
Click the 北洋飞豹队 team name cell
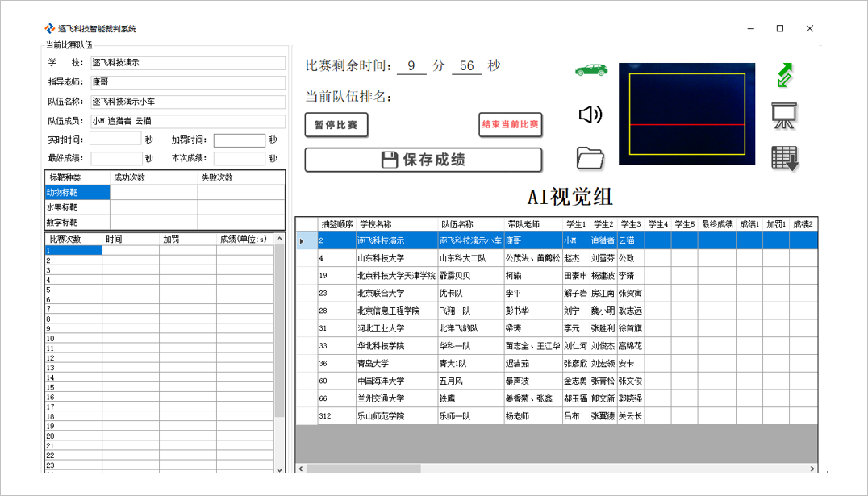(x=470, y=328)
